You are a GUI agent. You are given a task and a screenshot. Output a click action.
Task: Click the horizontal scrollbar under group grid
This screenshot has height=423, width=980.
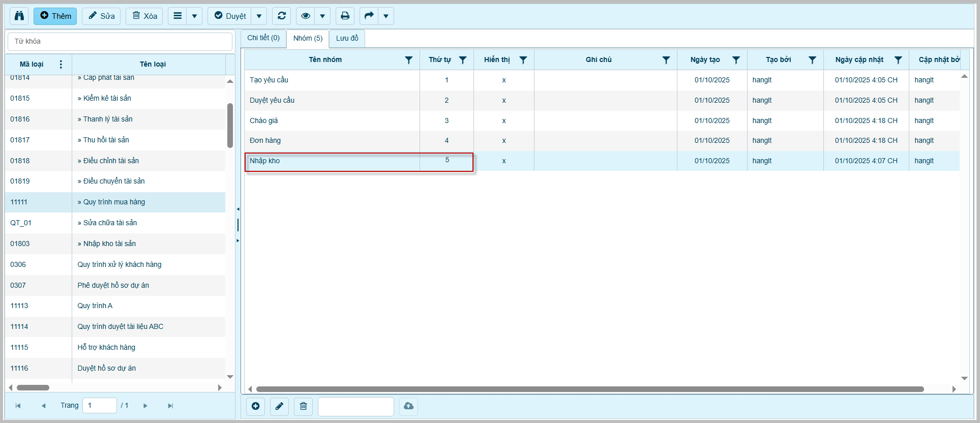pyautogui.click(x=590, y=389)
